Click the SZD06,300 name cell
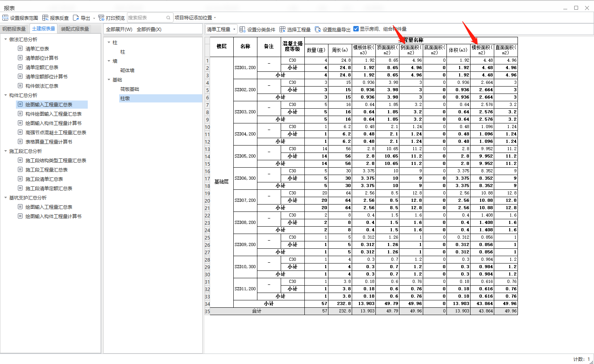 (245, 178)
